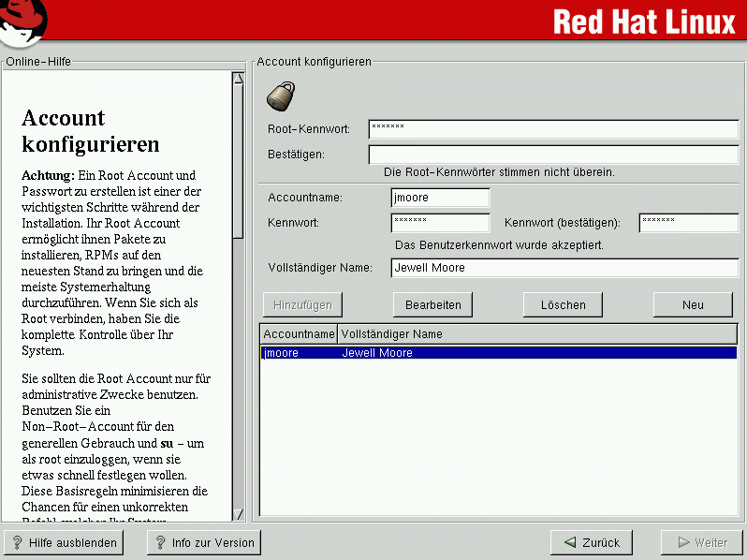The image size is (747, 560).
Task: Click the help panel scroll down arrow
Action: [x=238, y=514]
